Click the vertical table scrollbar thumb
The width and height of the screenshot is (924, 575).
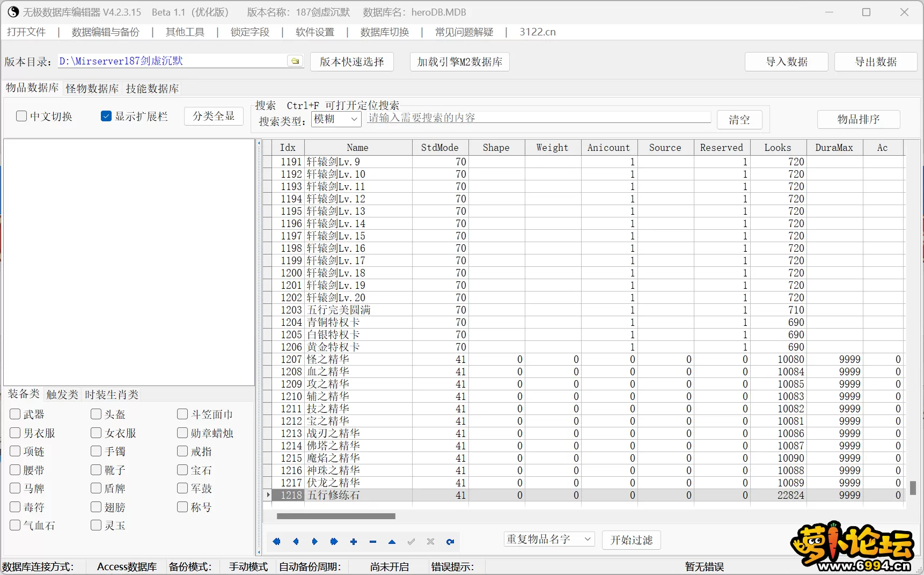pos(913,487)
